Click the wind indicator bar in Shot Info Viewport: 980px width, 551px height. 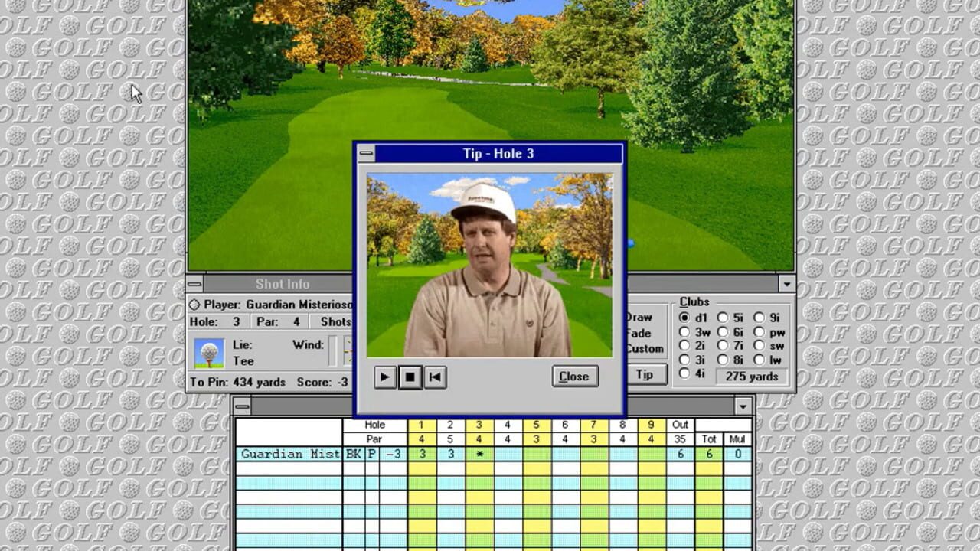pos(333,352)
